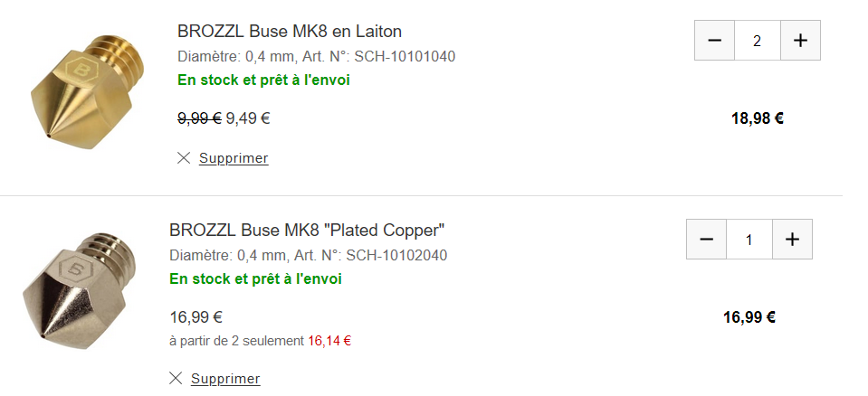Click the Supprimer link for Plated Copper nozzle

point(225,378)
